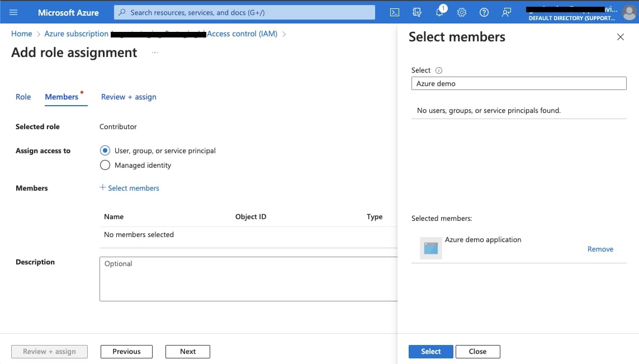Launch Cloud Shell from the top bar
The image size is (639, 364).
click(x=394, y=12)
